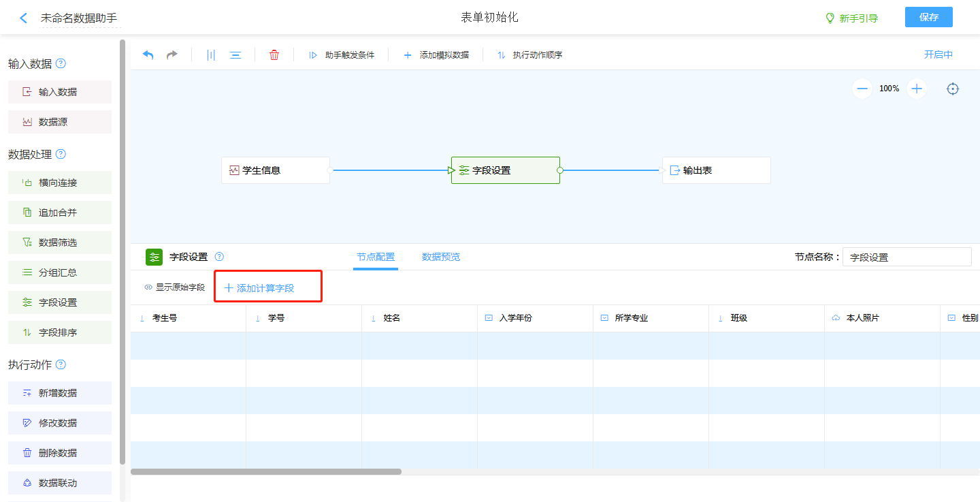The height and width of the screenshot is (502, 980).
Task: Click the 学号 column header
Action: pos(304,318)
